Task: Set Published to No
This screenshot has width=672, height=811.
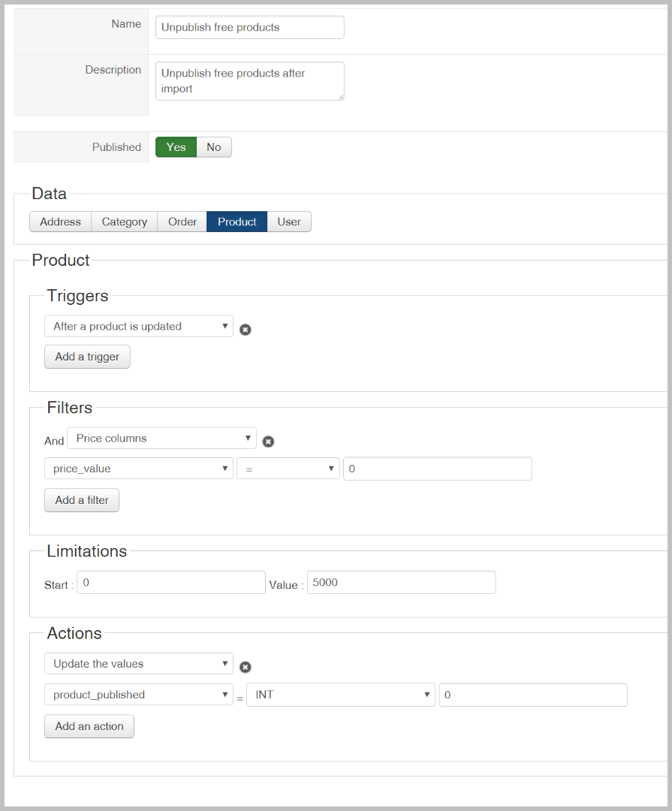Action: [214, 147]
